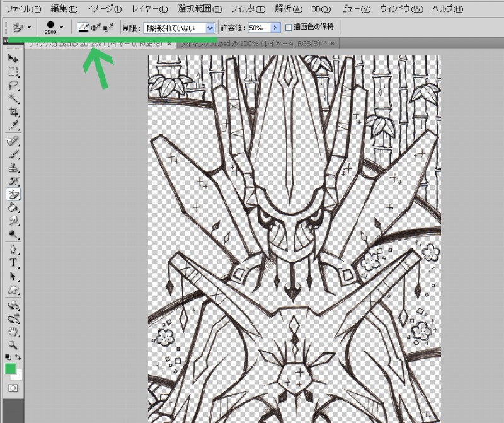Select the Path Selection arrow tool
Screen dimensions: 504x423
(x=13, y=276)
